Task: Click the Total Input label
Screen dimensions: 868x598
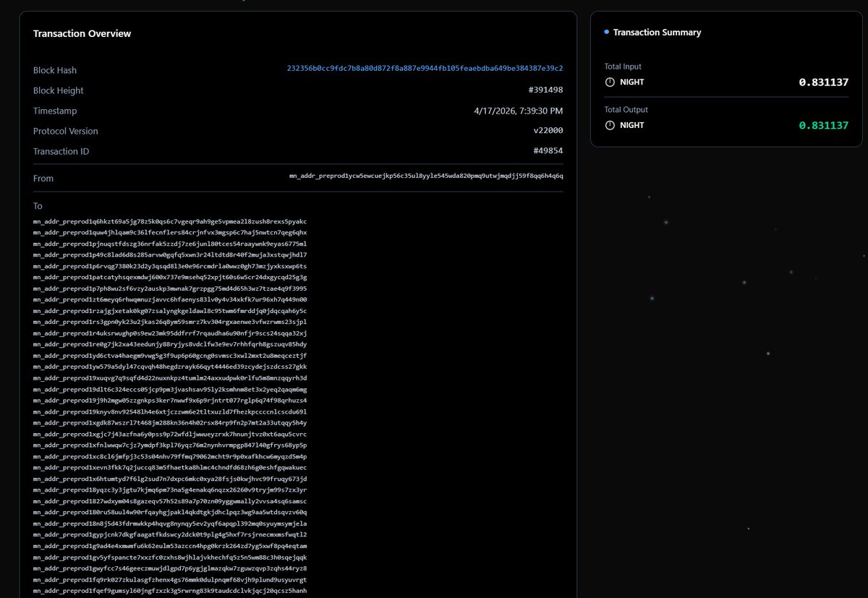Action: tap(623, 66)
